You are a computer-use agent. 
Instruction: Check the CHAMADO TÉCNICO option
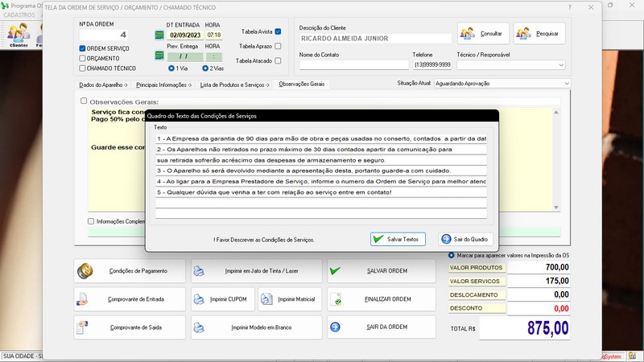82,68
